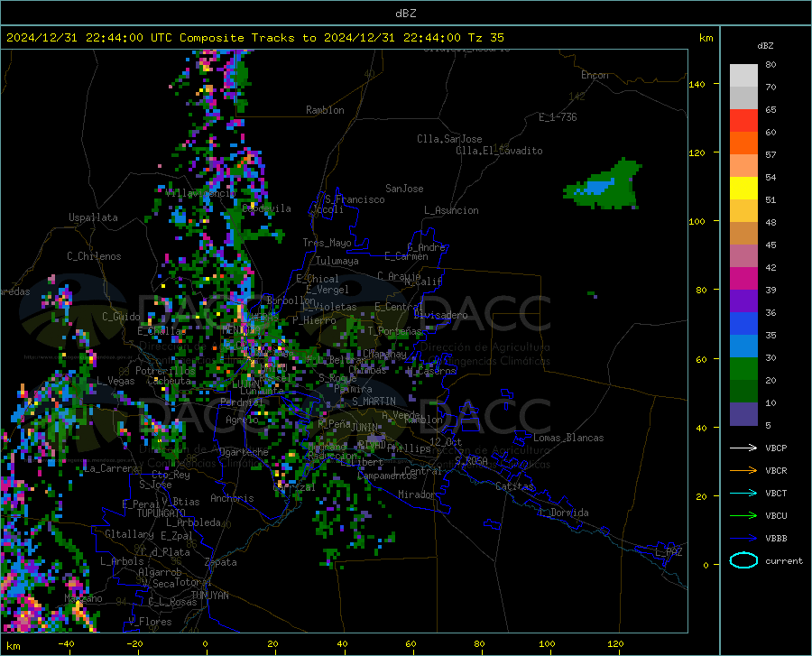This screenshot has height=656, width=812.
Task: Click the Clla.SanJose map label
Action: pos(449,139)
